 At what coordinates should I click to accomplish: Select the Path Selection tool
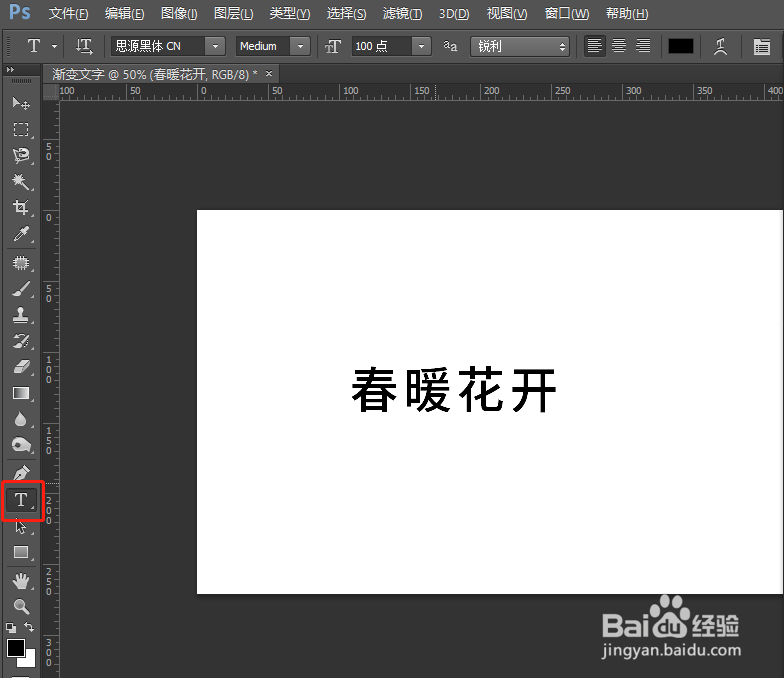click(x=20, y=526)
